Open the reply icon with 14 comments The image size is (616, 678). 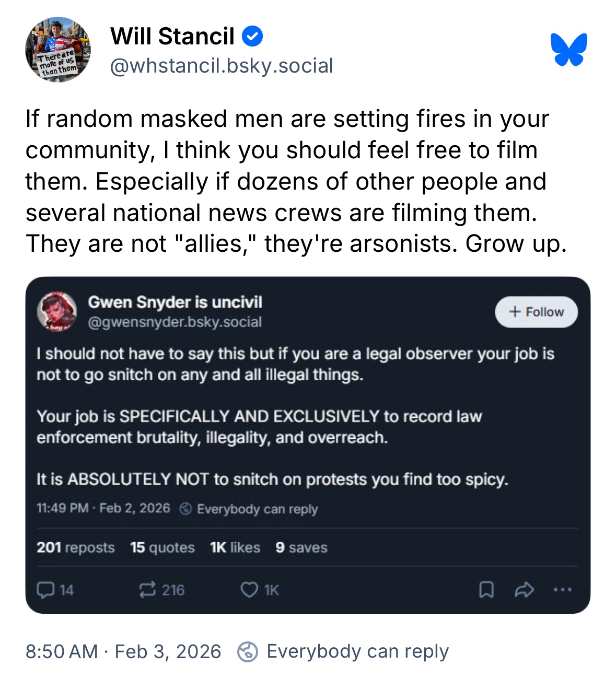(x=46, y=590)
